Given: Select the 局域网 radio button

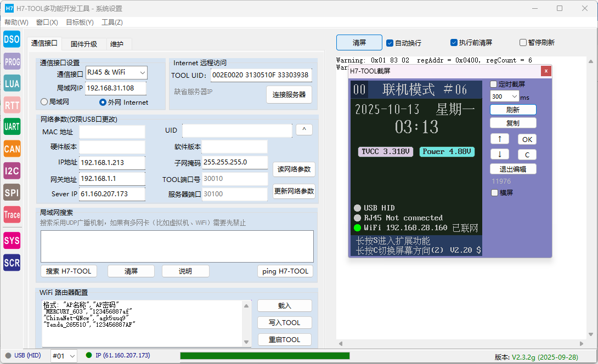Looking at the screenshot, I should click(x=45, y=102).
